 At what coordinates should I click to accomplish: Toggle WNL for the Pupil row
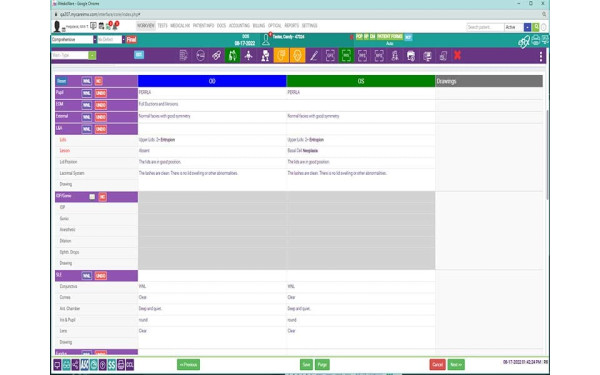pos(86,93)
